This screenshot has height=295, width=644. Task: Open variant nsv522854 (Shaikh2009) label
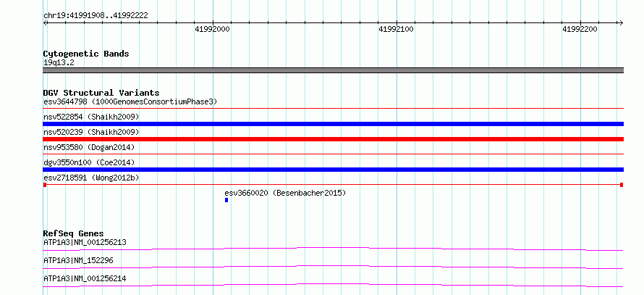point(91,117)
